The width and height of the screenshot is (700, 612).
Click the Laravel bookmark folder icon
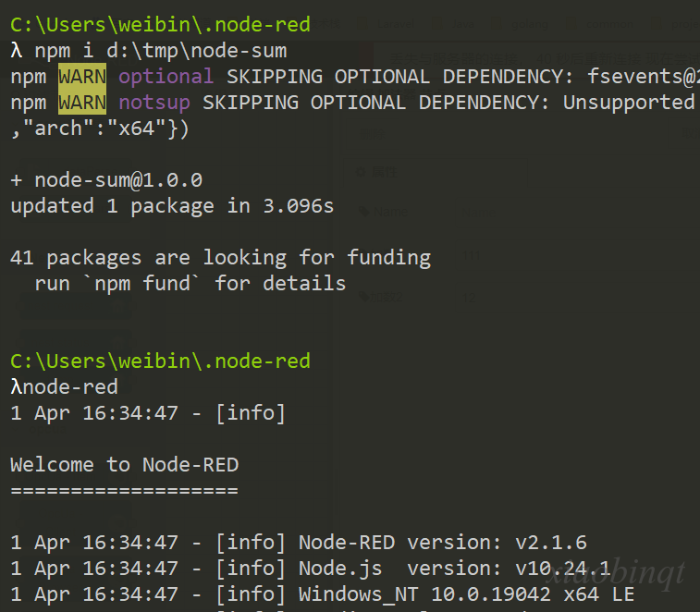(363, 24)
